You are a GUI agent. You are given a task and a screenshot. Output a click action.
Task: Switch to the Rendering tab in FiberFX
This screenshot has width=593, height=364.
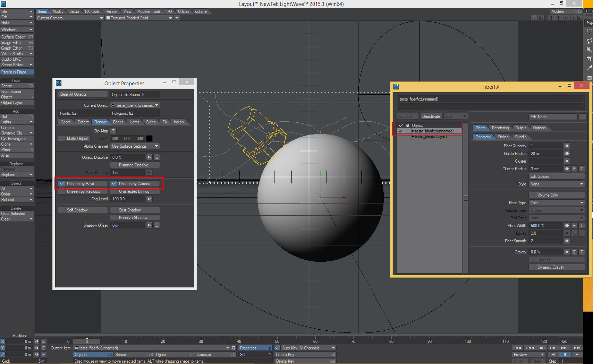[x=500, y=128]
